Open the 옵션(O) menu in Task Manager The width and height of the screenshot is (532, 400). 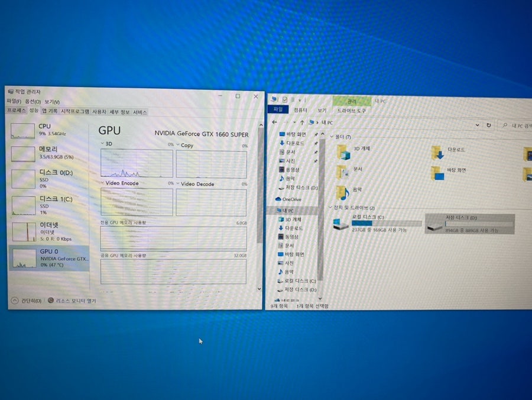click(x=33, y=102)
